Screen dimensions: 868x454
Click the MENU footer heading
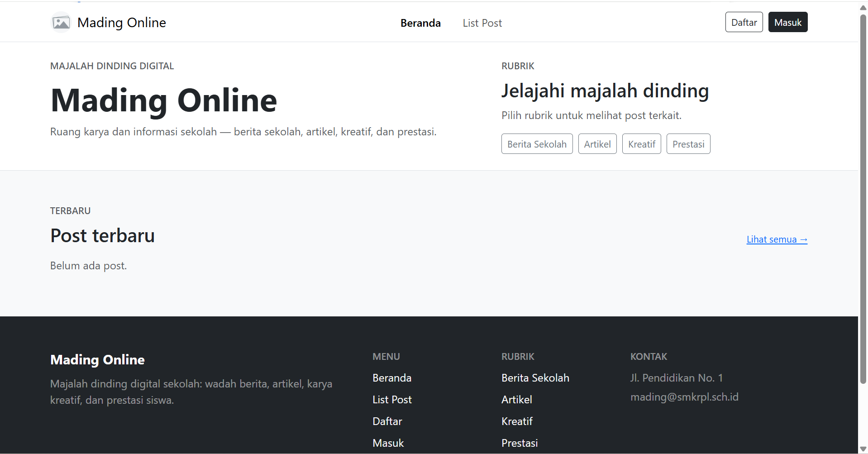[386, 357]
